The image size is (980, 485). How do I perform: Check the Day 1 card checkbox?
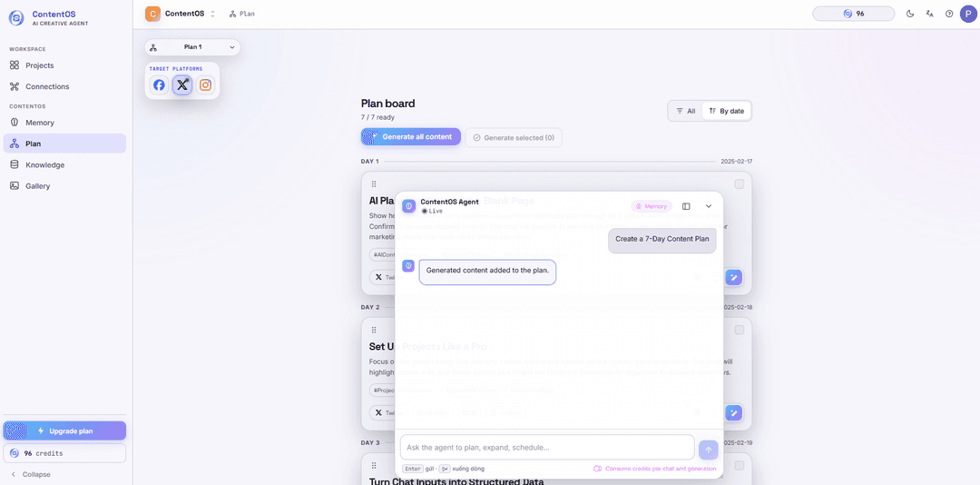(740, 184)
